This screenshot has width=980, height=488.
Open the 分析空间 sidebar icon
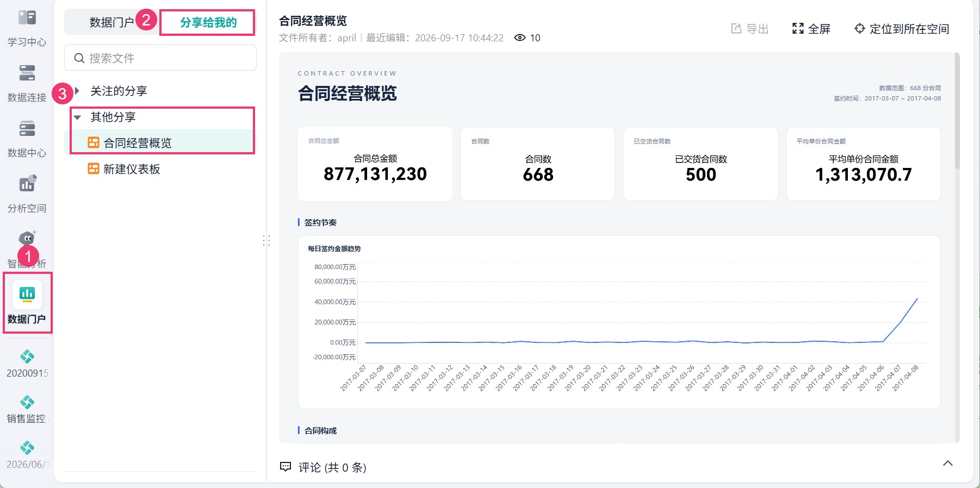pyautogui.click(x=27, y=184)
